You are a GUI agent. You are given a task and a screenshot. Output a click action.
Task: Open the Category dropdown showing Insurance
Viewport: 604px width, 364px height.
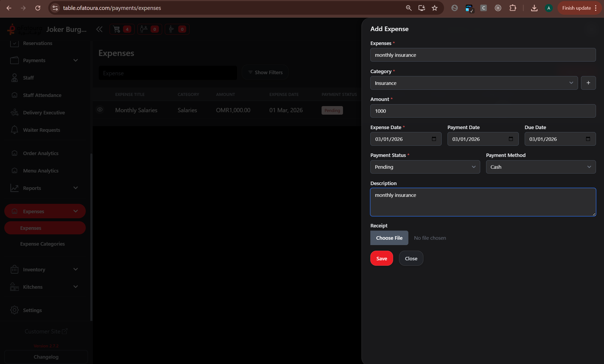point(473,83)
